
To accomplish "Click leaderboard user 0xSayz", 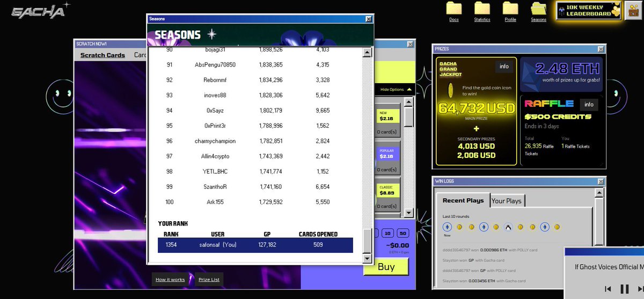I will coord(214,110).
